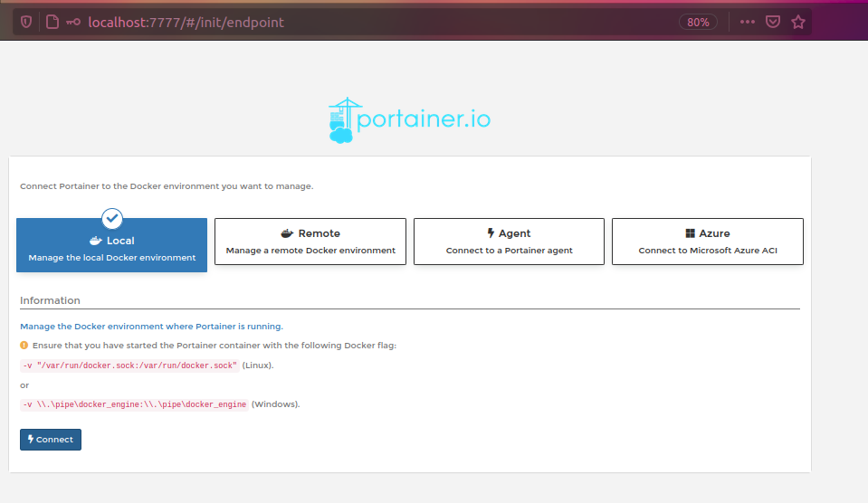Click the Information section heading

pos(50,300)
